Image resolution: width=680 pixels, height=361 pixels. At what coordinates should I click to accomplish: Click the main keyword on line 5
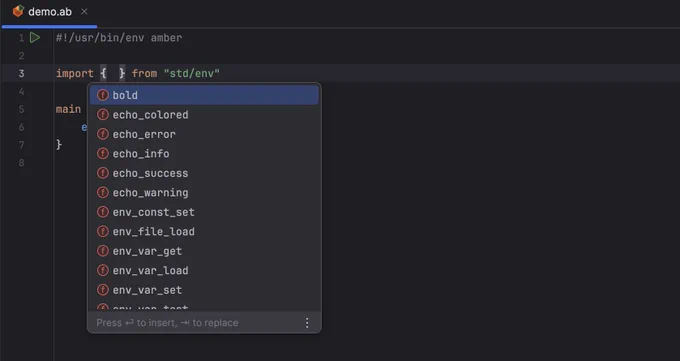(x=69, y=109)
